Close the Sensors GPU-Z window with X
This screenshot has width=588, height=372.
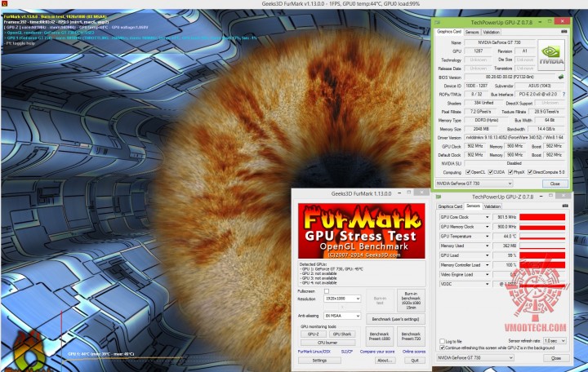coord(563,196)
